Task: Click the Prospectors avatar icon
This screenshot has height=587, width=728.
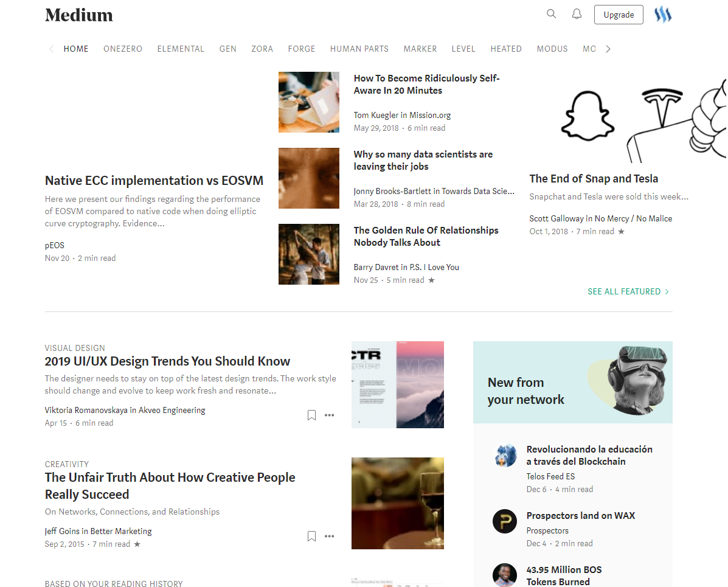Action: (x=504, y=521)
